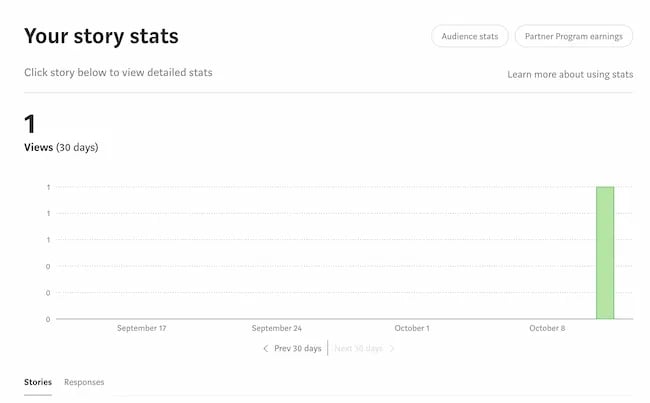Open Partner Program earnings

(573, 37)
